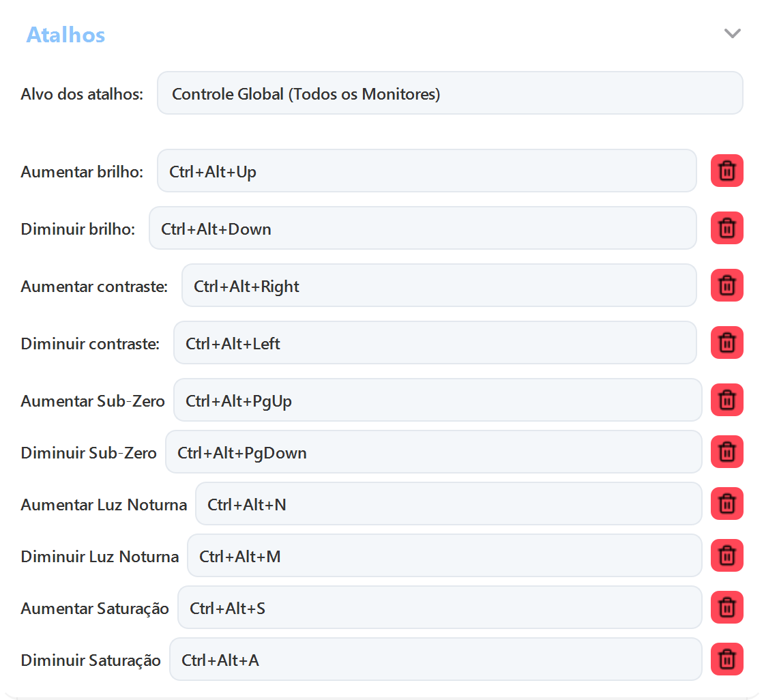Click the 'Diminuir brilho:' label
The height and width of the screenshot is (700, 764).
point(78,229)
